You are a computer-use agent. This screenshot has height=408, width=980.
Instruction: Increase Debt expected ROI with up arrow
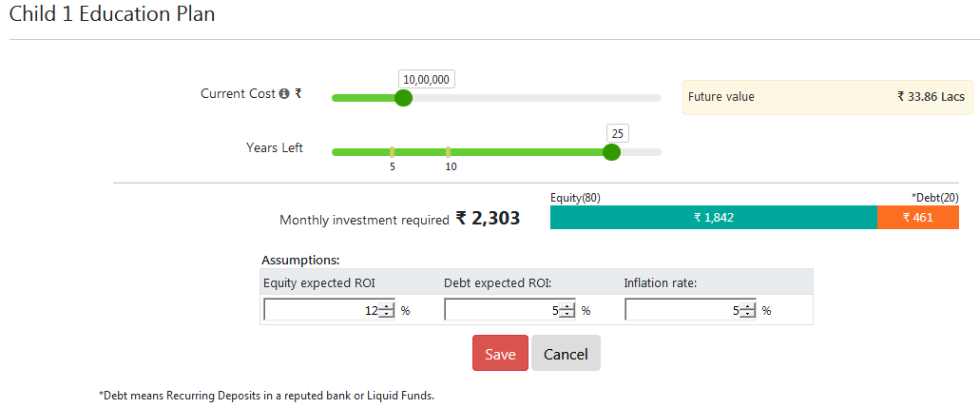(x=567, y=306)
